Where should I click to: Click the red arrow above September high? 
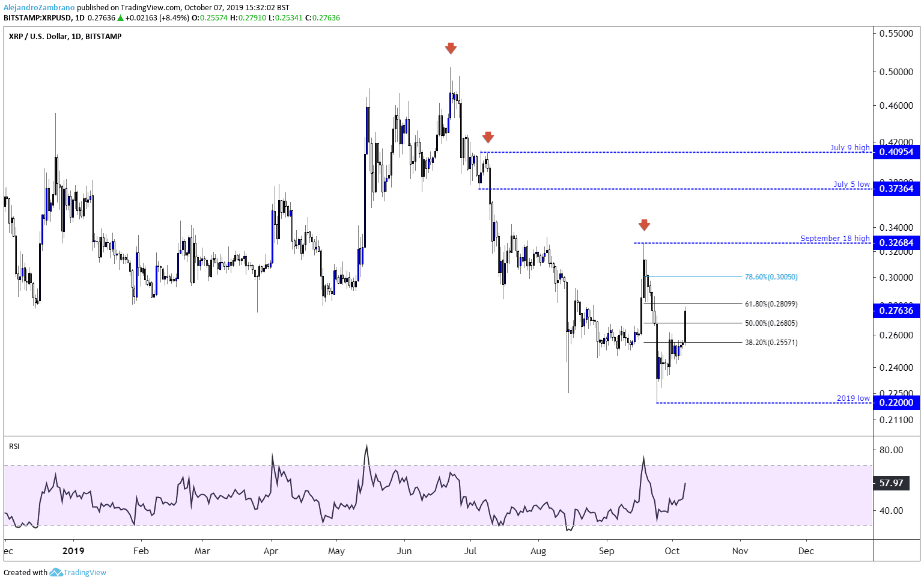tap(644, 225)
